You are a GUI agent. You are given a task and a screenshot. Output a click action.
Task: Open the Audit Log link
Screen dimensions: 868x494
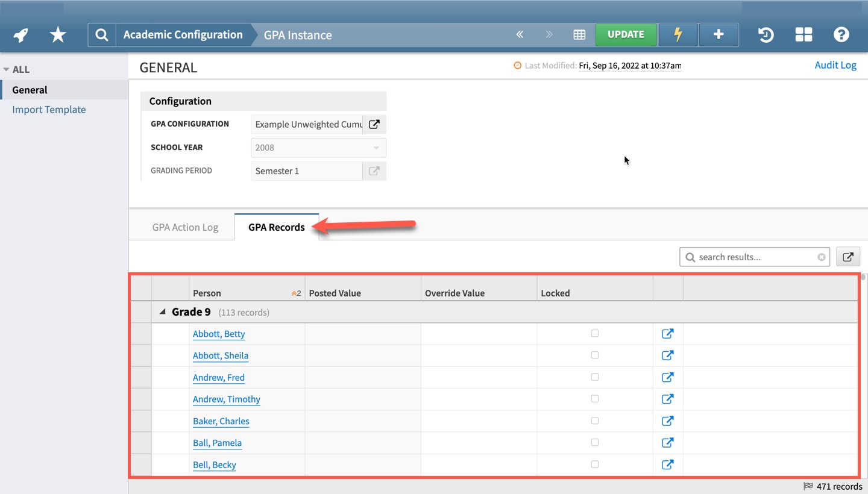[835, 65]
